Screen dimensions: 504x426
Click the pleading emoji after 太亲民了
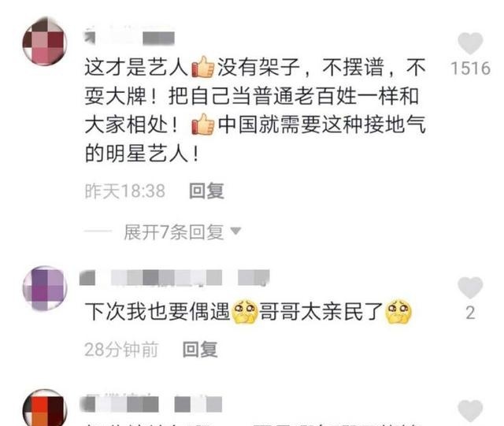tap(398, 312)
